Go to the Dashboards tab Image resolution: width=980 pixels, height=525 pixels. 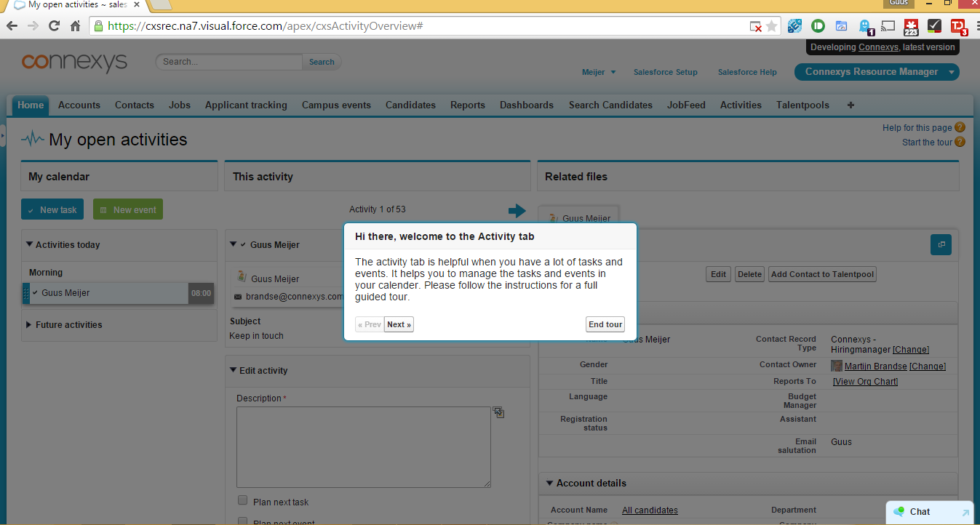(x=527, y=105)
